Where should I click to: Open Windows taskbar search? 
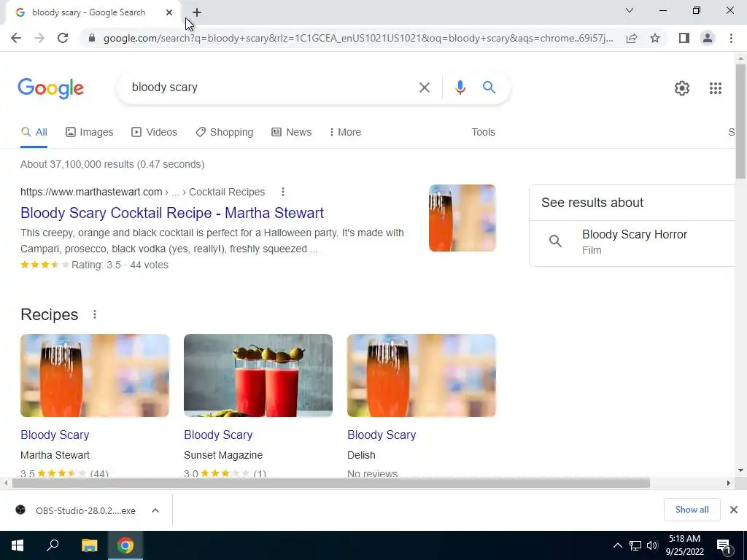coord(53,545)
